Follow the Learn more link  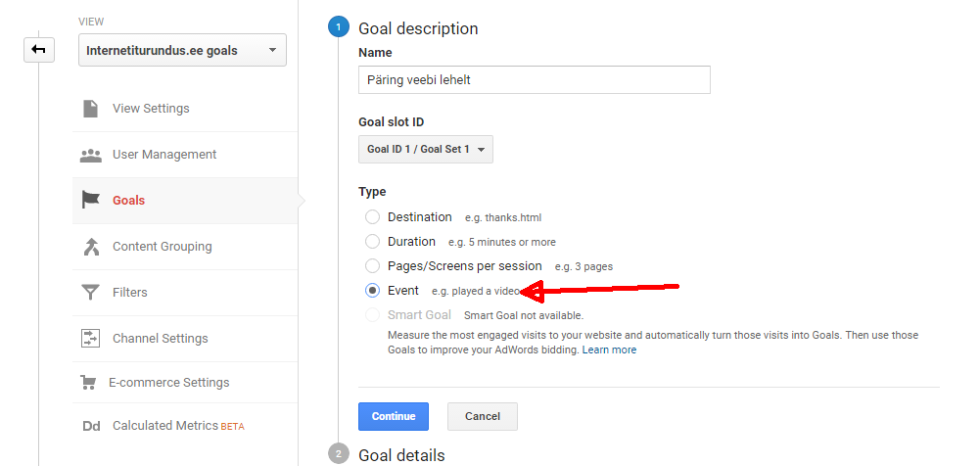tap(609, 349)
